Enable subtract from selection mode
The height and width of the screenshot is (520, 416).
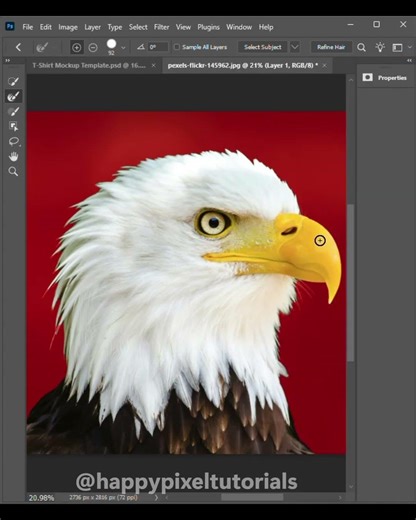coord(93,48)
